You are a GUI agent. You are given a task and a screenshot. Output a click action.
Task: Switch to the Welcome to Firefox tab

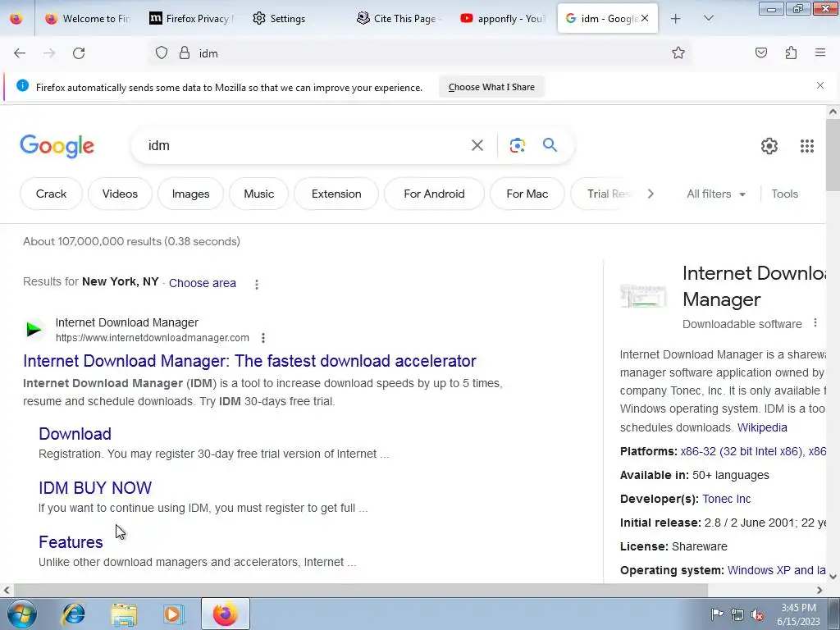[87, 19]
